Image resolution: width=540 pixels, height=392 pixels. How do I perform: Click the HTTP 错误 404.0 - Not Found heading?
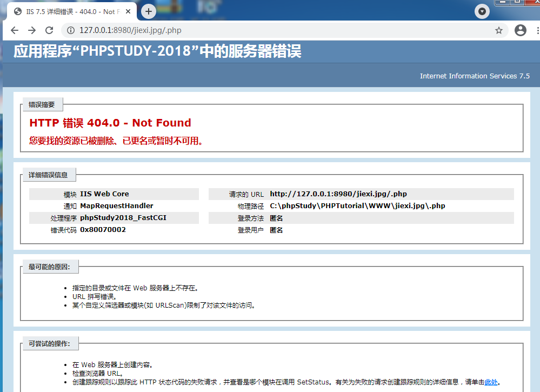point(110,123)
